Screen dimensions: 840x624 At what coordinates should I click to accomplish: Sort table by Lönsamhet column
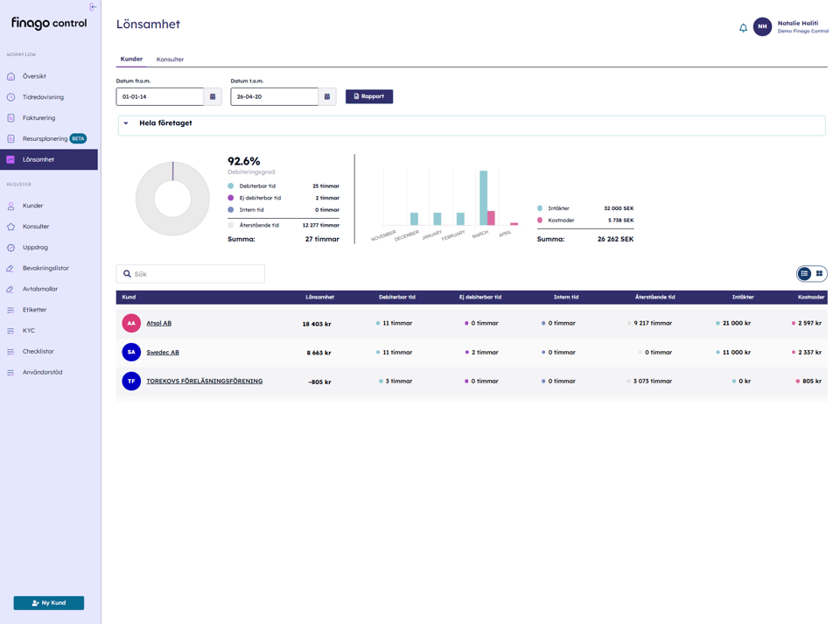pyautogui.click(x=319, y=298)
